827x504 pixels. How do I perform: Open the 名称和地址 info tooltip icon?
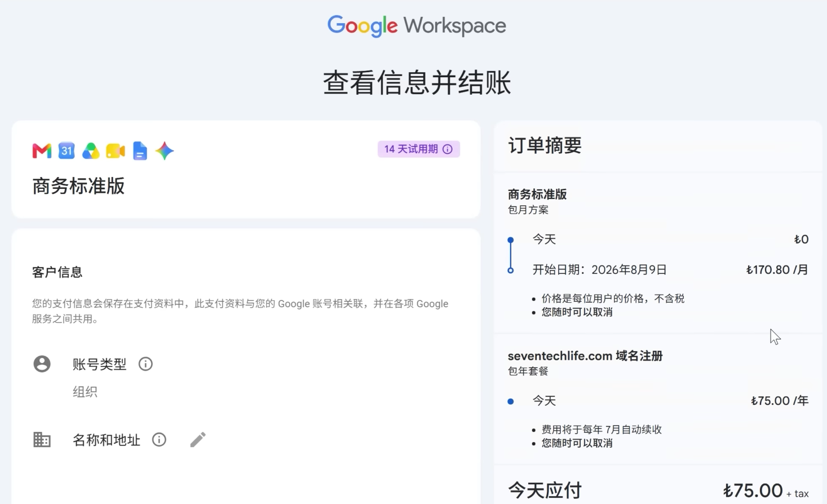point(159,440)
